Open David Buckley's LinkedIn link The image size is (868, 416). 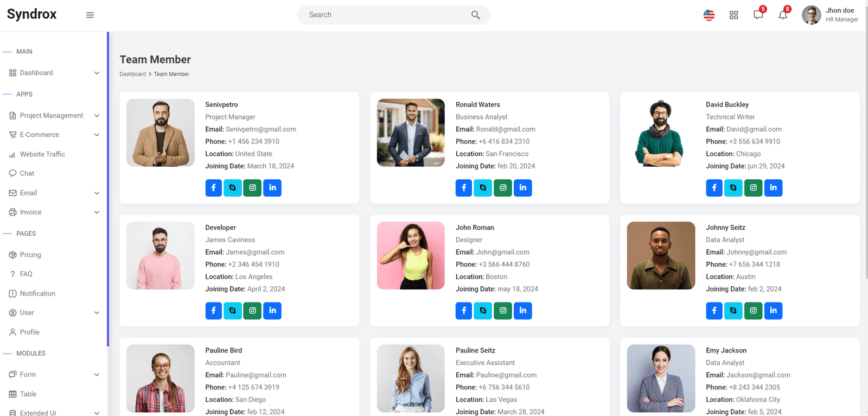(774, 188)
